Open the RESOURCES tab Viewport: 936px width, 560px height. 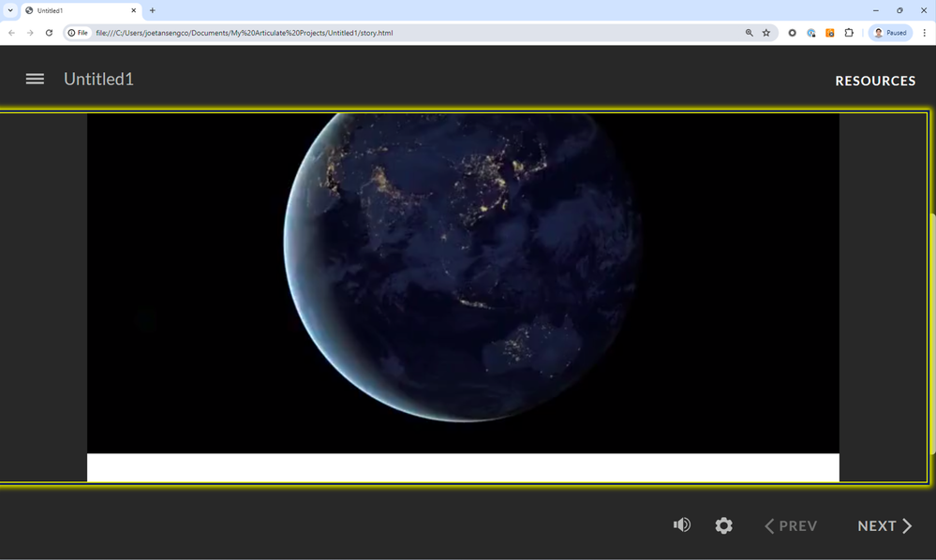(x=875, y=81)
